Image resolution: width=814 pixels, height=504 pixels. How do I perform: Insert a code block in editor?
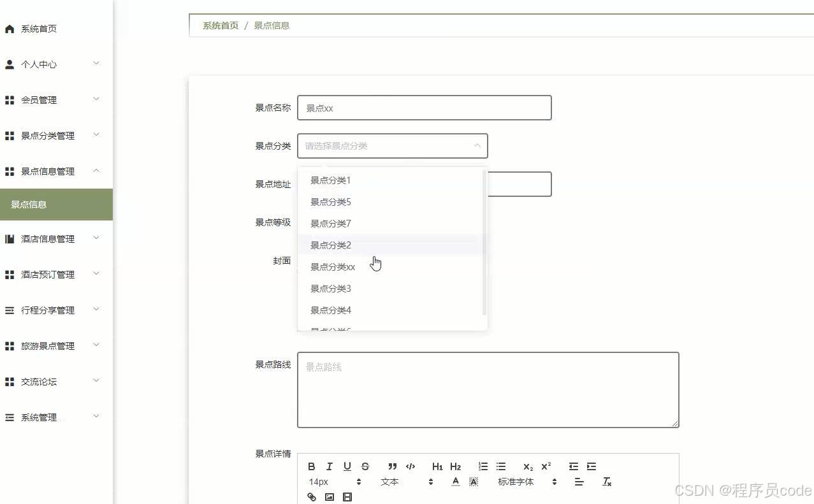tap(411, 466)
